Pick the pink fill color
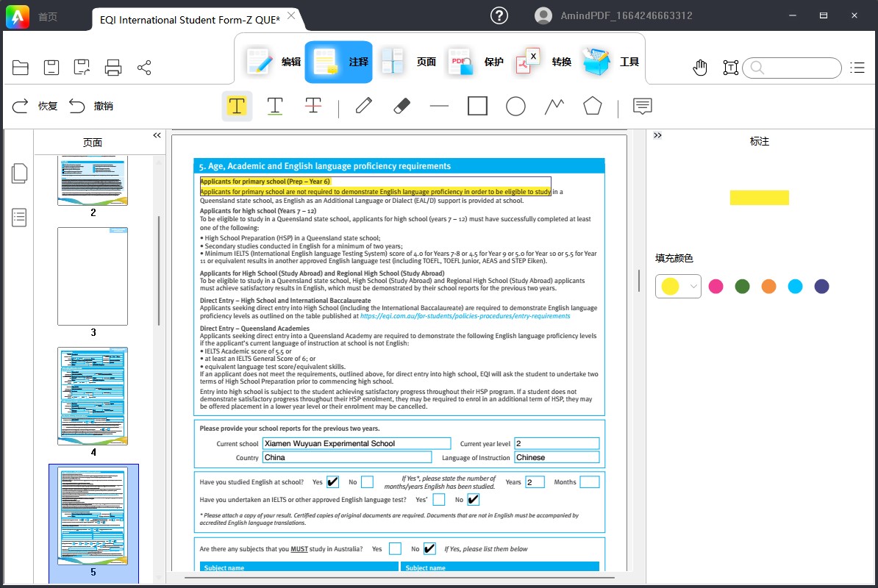878x588 pixels. 715,287
